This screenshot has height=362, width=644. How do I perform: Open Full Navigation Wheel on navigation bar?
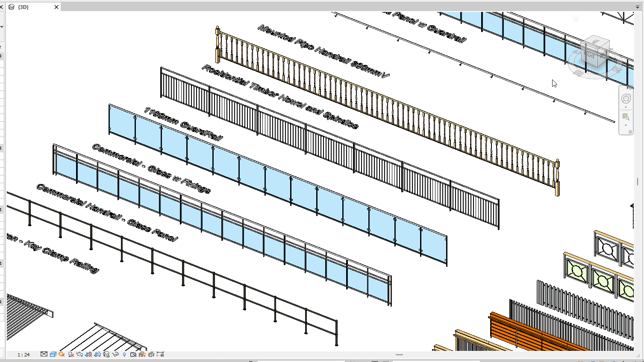pyautogui.click(x=626, y=99)
